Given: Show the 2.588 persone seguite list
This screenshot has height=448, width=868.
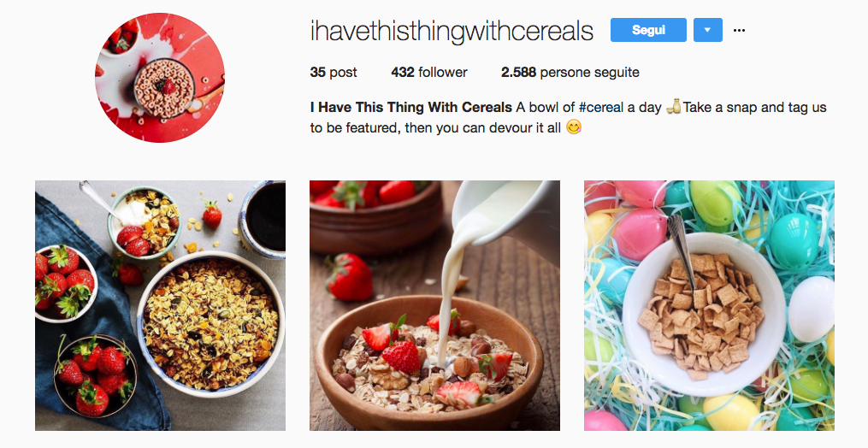Looking at the screenshot, I should pyautogui.click(x=570, y=73).
